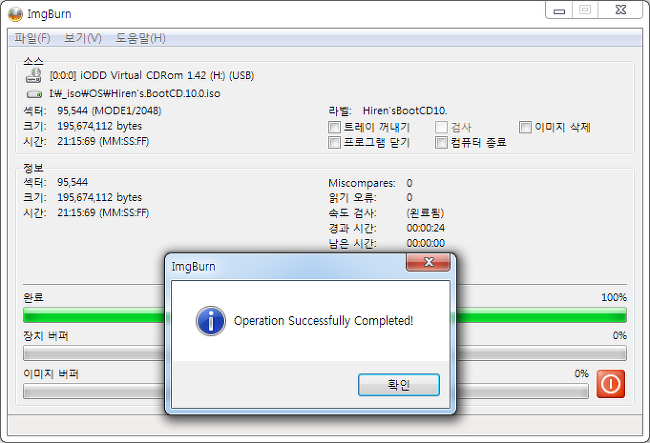Click the Hiren's.BootCD.10.0.iso file path
The image size is (650, 443).
pos(135,94)
